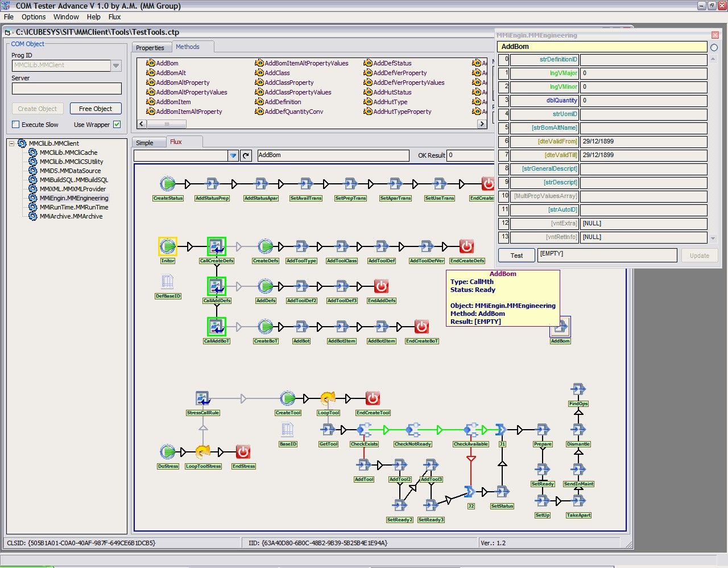
Task: Click the strDefinitionID value field
Action: tap(643, 59)
